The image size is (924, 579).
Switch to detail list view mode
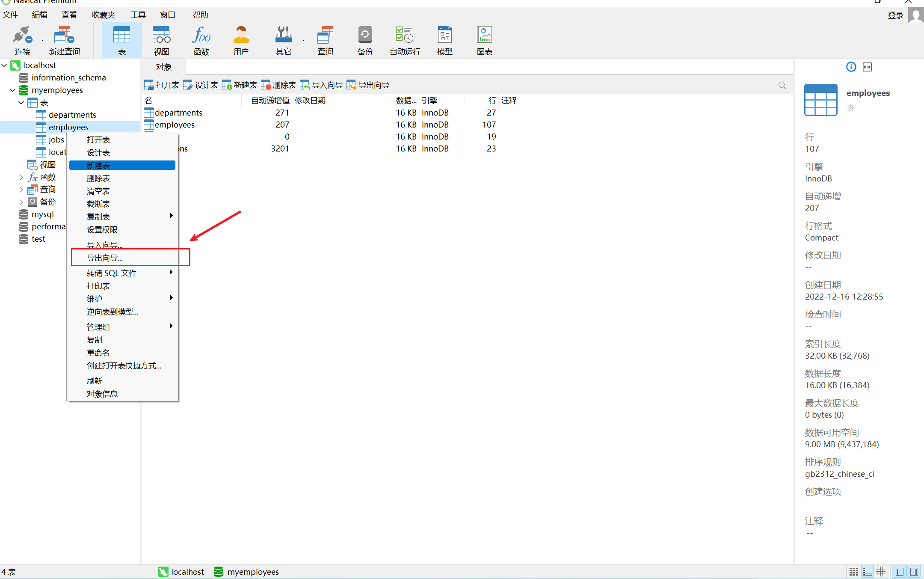tap(867, 572)
